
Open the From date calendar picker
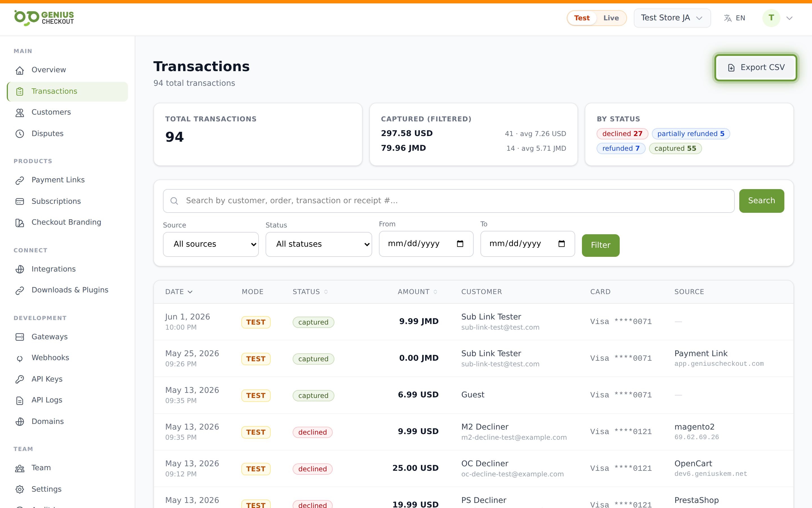tap(460, 244)
